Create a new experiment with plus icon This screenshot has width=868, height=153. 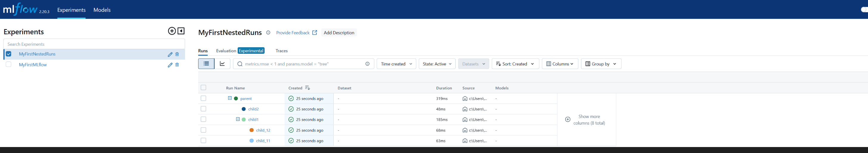tap(172, 31)
